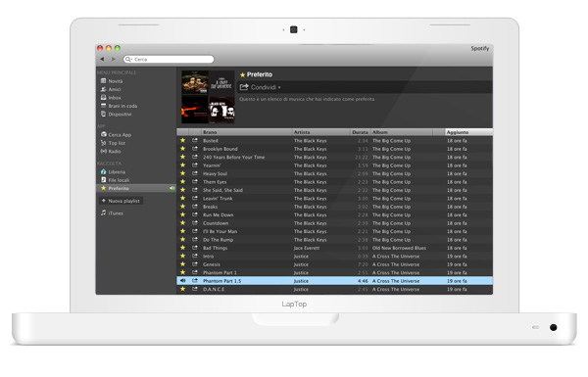This screenshot has height=377, width=588.
Task: Unstar the Leavin' Trunk track
Action: point(182,198)
